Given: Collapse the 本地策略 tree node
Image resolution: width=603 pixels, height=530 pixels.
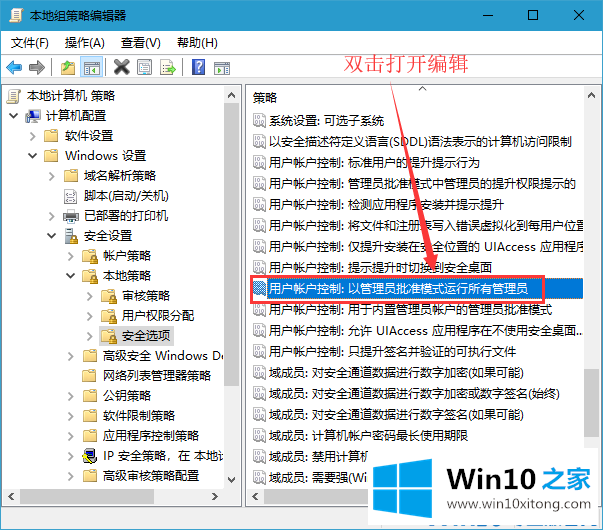Looking at the screenshot, I should pos(72,275).
